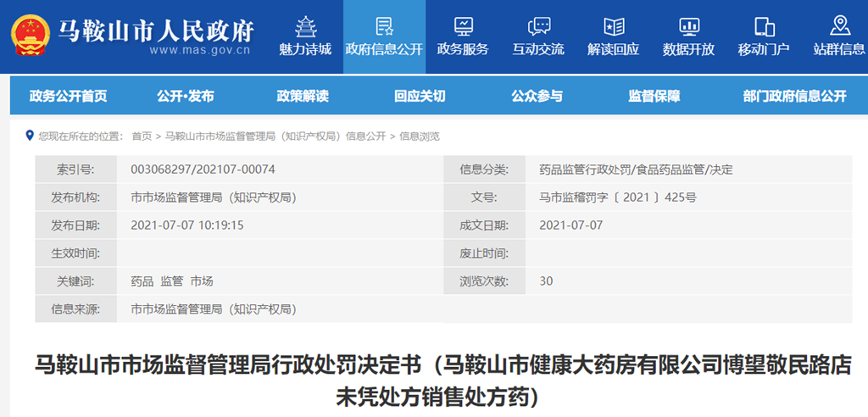The width and height of the screenshot is (868, 417).
Task: Click the 您现在所在的位置 label
Action: (x=81, y=136)
